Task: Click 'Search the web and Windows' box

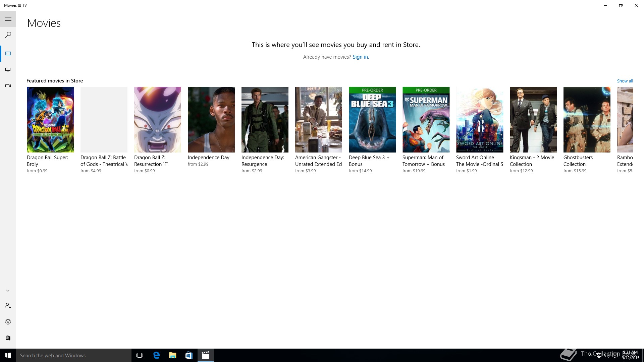Action: point(74,355)
